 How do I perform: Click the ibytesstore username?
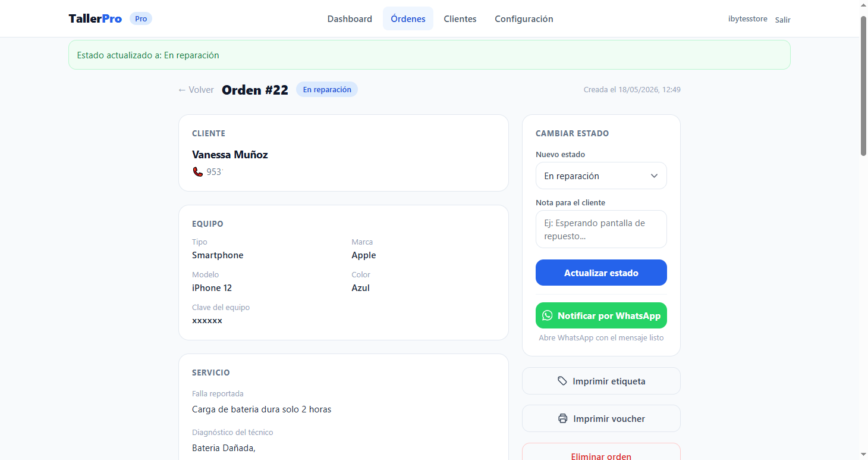[x=747, y=19]
